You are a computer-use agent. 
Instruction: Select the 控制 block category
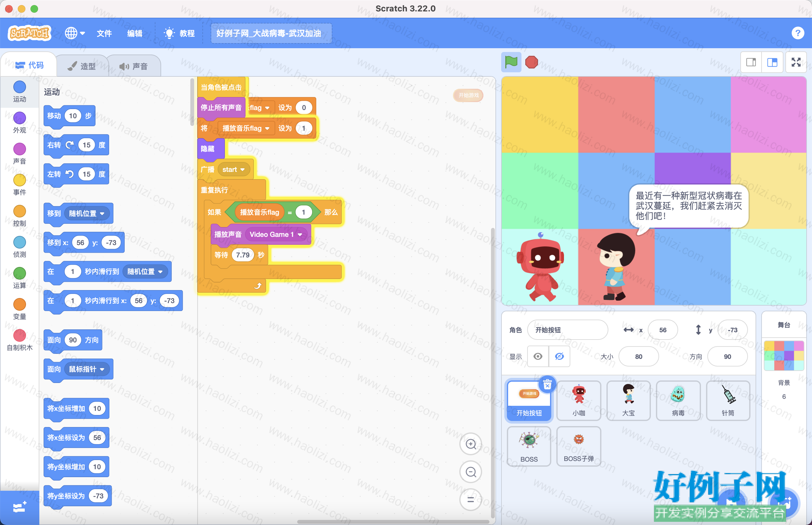(x=19, y=216)
